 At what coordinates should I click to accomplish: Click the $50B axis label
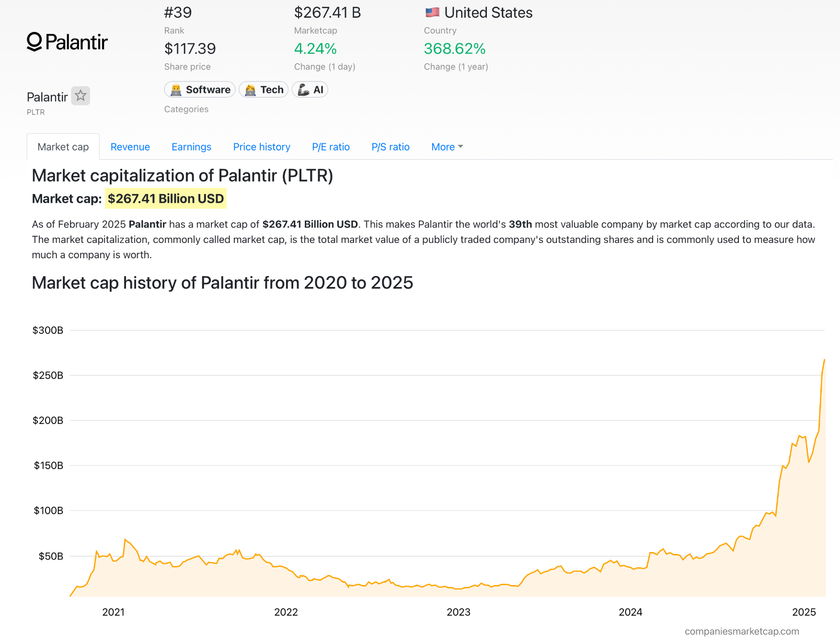51,556
